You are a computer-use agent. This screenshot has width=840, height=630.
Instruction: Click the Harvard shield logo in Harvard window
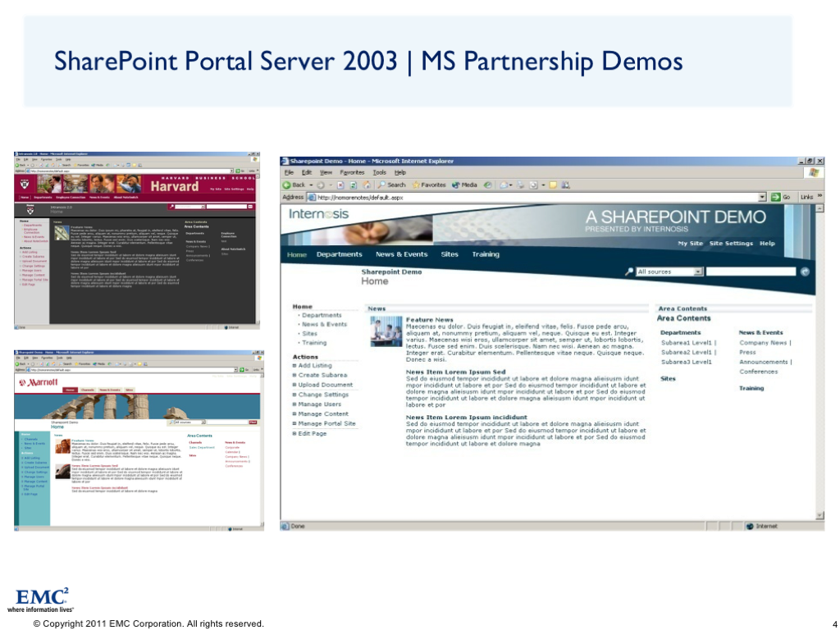coord(25,184)
